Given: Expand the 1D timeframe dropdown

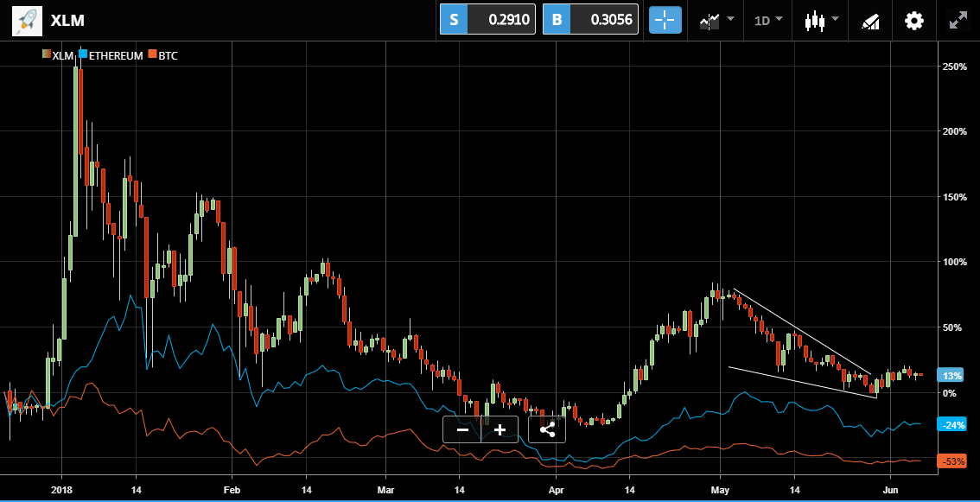Looking at the screenshot, I should pyautogui.click(x=768, y=20).
